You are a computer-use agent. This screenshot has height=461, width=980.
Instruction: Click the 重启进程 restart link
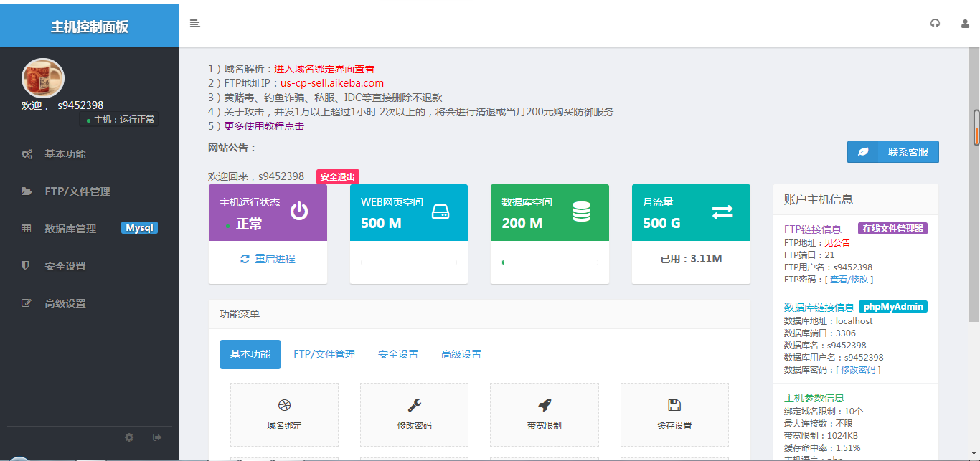[268, 259]
